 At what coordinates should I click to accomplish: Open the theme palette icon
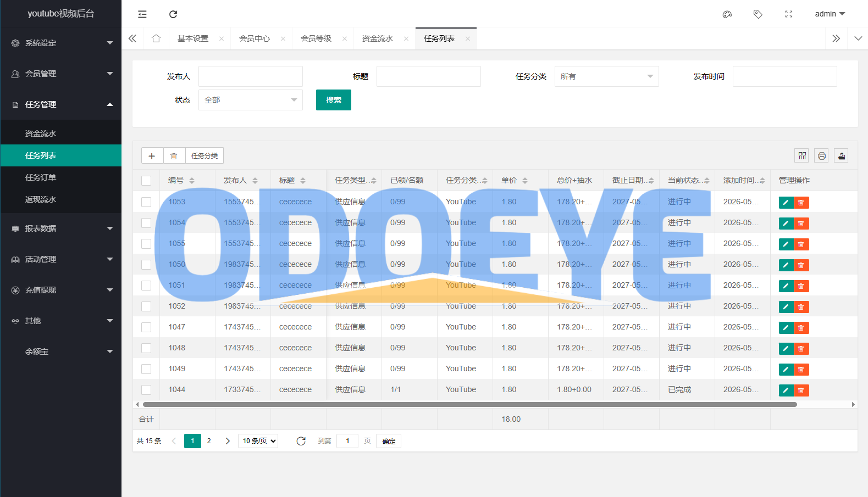[x=727, y=14]
